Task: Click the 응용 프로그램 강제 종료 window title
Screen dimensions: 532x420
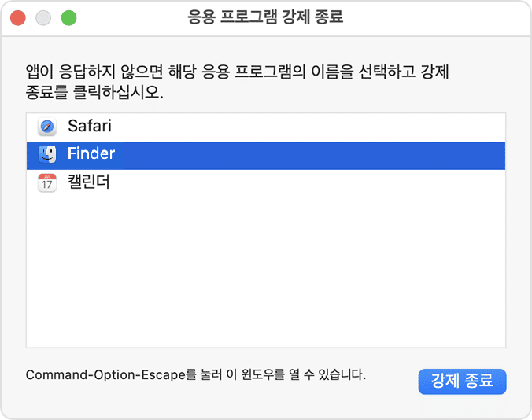Action: pos(266,17)
